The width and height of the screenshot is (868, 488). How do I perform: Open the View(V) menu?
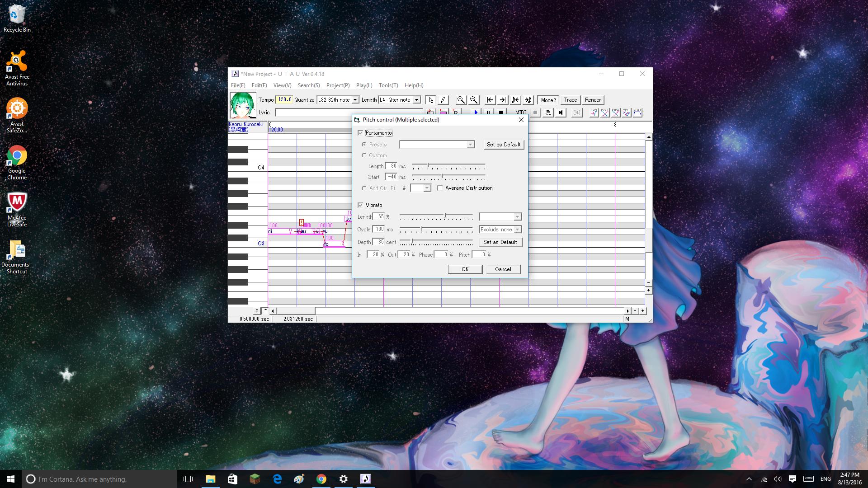[x=282, y=85]
